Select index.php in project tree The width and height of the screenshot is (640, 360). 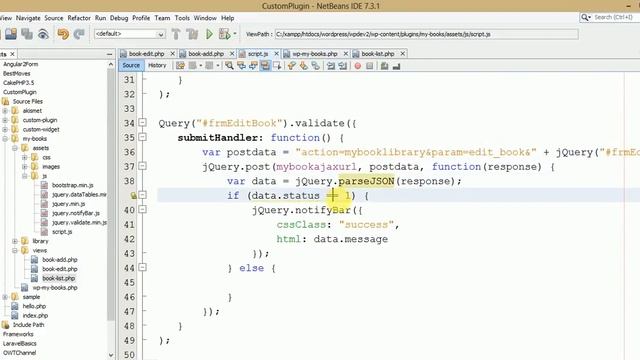[x=35, y=316]
